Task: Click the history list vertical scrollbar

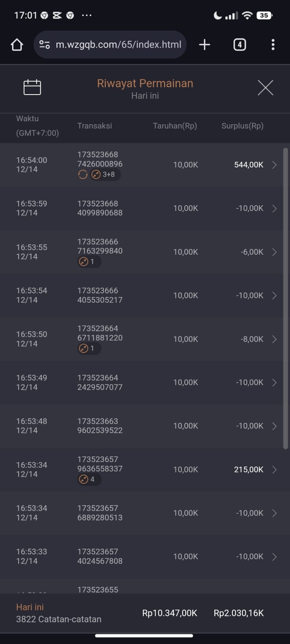Action: point(286,298)
